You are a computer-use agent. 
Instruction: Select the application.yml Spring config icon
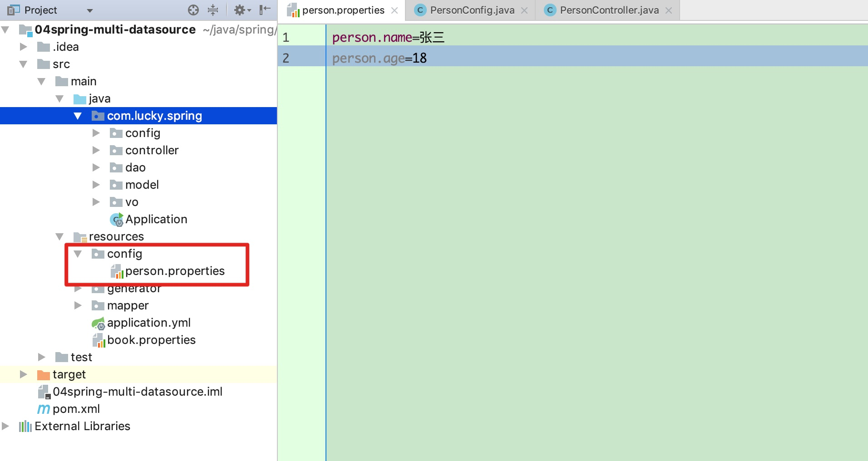pyautogui.click(x=98, y=323)
